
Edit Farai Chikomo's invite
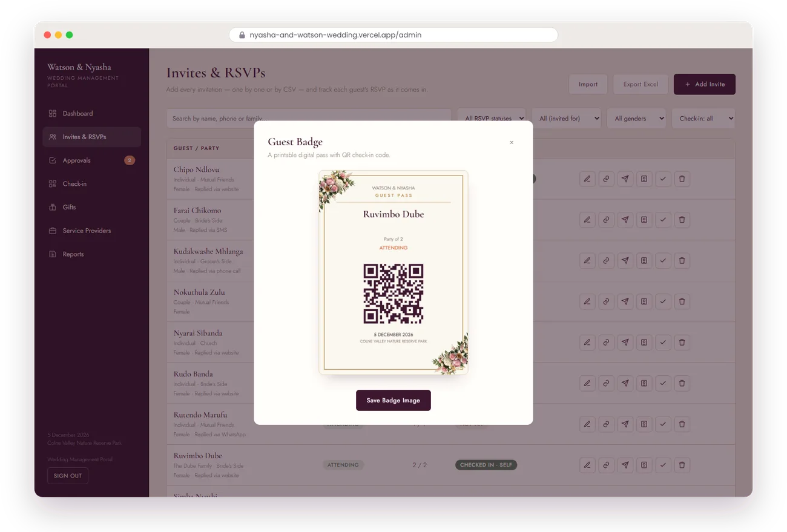pos(587,220)
